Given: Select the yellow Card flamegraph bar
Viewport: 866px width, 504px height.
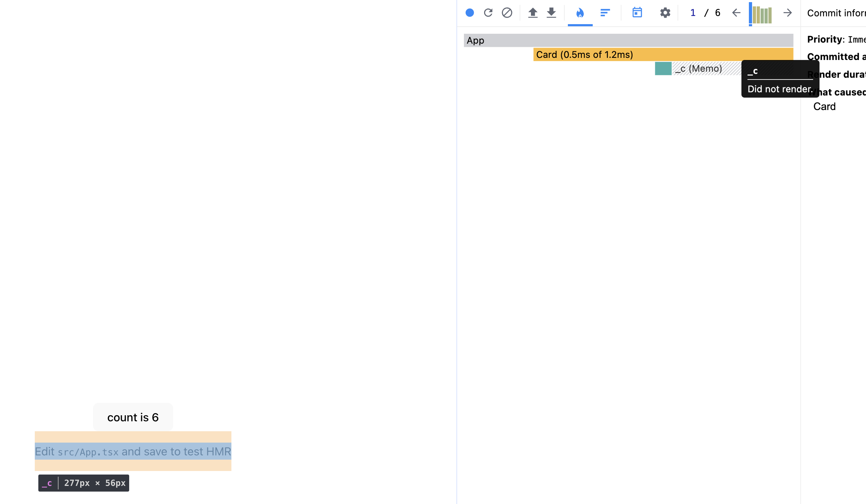Looking at the screenshot, I should (x=663, y=55).
